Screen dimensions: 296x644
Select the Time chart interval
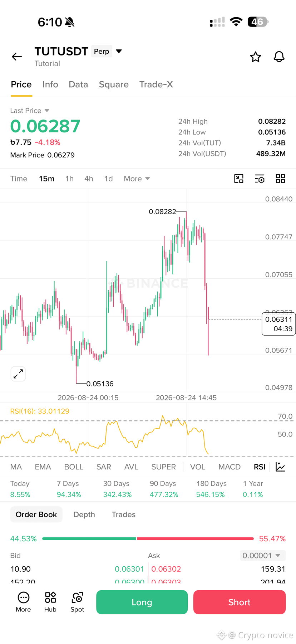coord(19,179)
